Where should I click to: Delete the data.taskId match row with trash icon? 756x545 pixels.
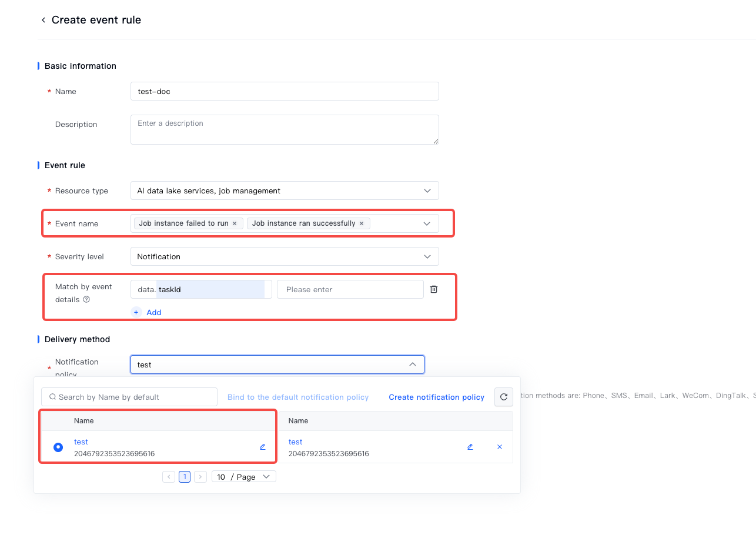click(x=434, y=289)
